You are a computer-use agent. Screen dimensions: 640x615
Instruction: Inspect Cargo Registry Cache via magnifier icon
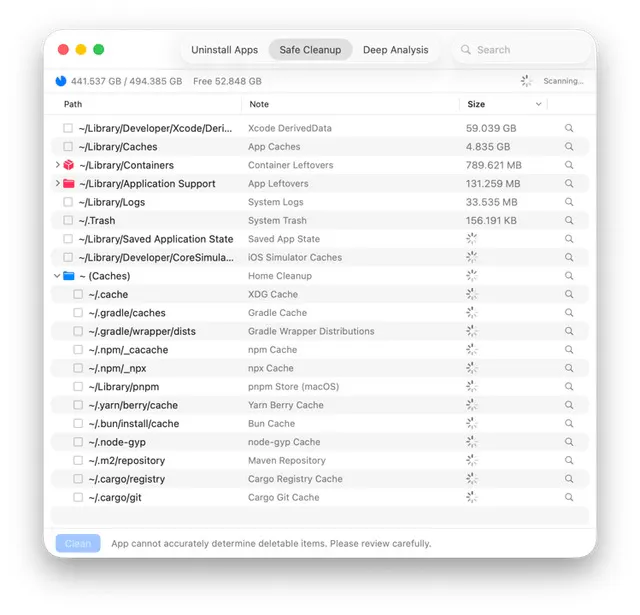[569, 479]
